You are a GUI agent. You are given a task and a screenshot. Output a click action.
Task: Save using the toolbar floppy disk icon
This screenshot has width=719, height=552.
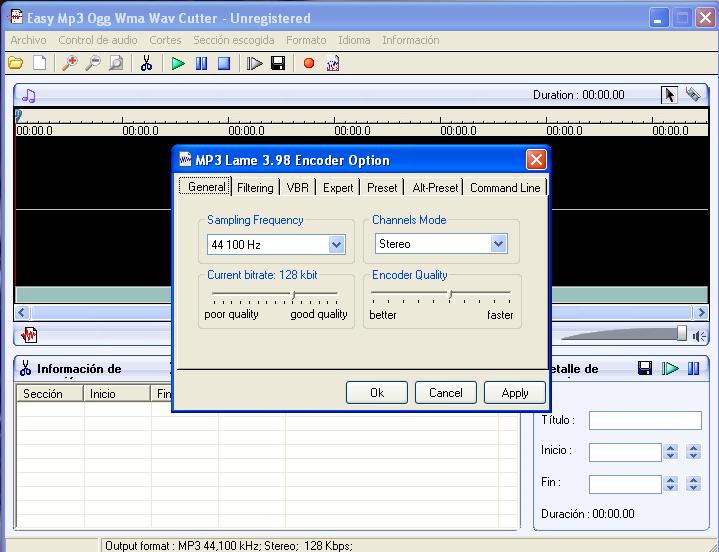click(x=278, y=63)
